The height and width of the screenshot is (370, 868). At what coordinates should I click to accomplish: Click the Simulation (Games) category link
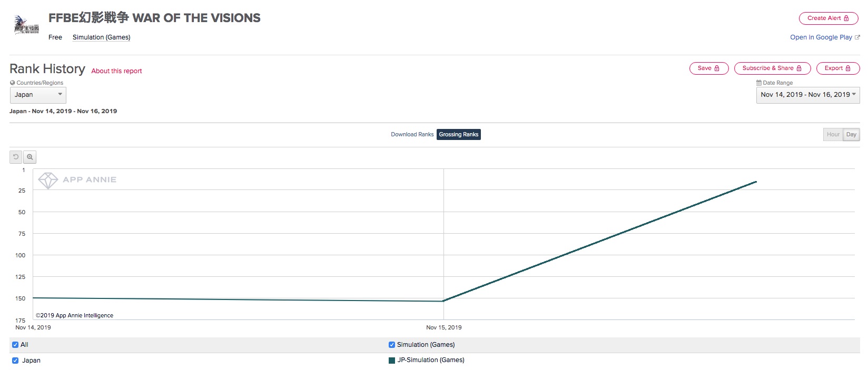(102, 37)
